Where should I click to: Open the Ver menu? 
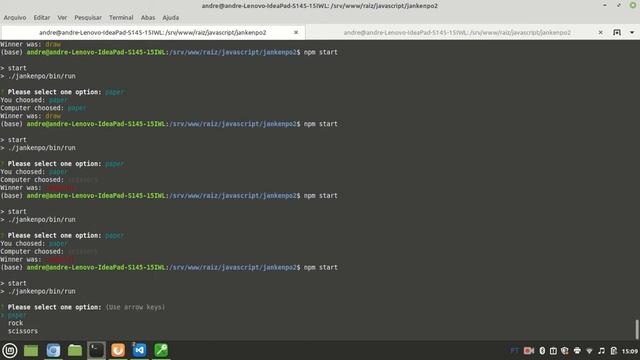click(x=62, y=18)
